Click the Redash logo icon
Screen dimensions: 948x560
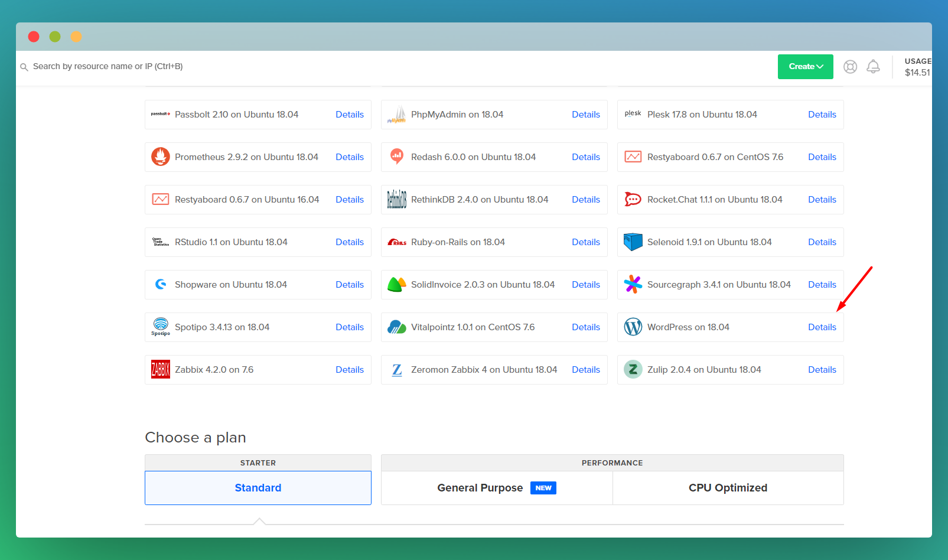pyautogui.click(x=397, y=157)
